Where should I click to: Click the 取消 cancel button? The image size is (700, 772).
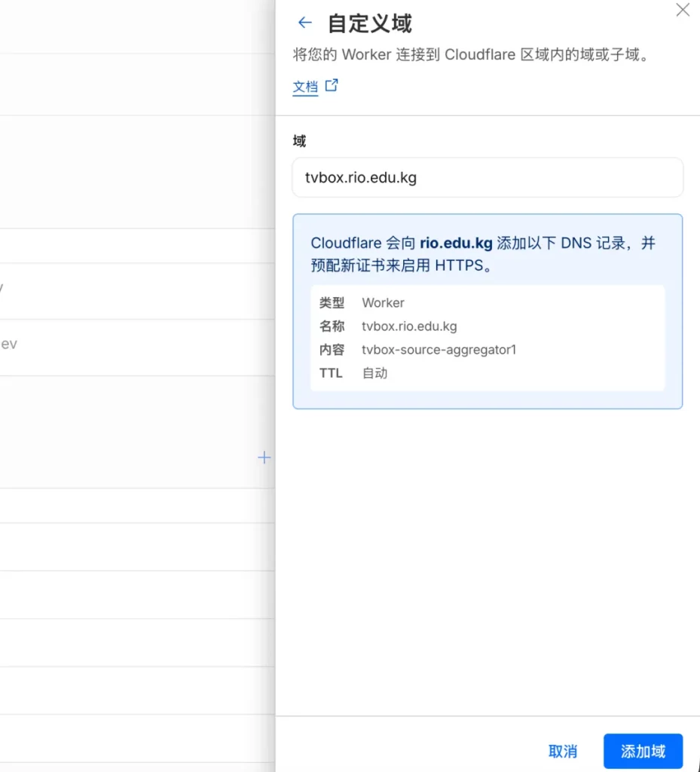click(562, 751)
